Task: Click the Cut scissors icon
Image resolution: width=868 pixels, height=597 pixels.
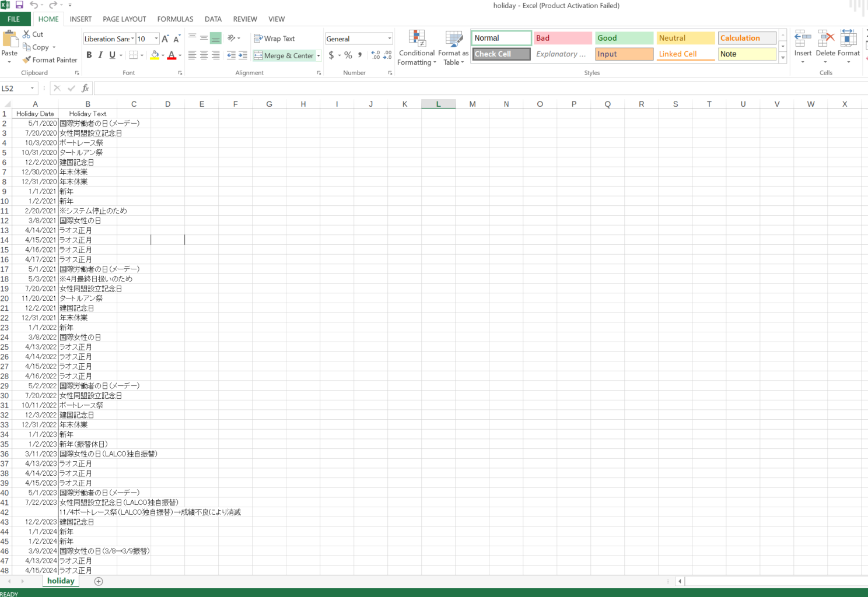Action: point(26,34)
